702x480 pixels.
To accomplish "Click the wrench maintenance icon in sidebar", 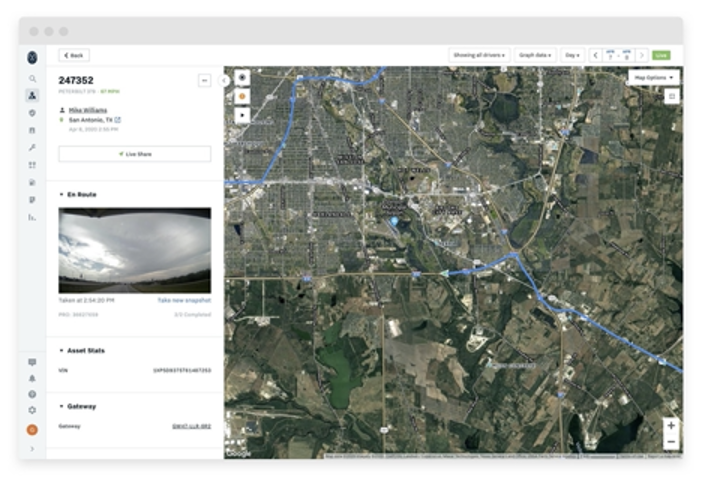I will 32,147.
